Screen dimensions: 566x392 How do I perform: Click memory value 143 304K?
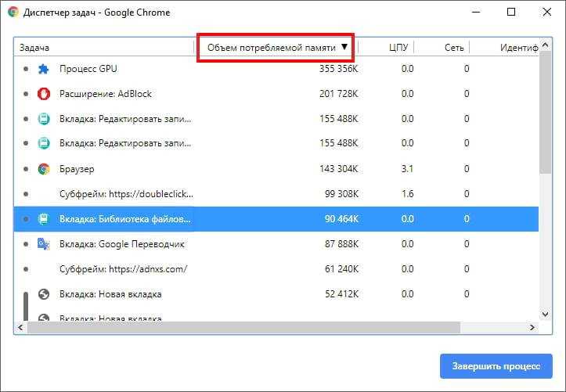[x=338, y=169]
